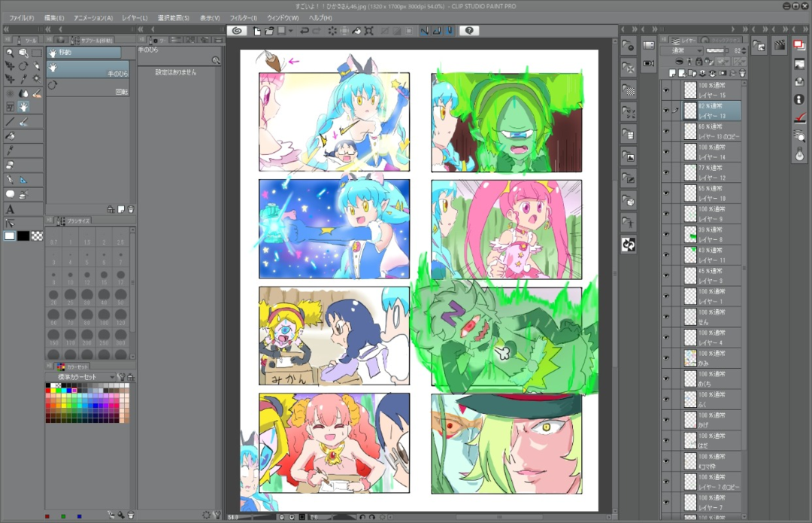Select the Balloon tool
This screenshot has height=523, width=812.
coord(10,194)
